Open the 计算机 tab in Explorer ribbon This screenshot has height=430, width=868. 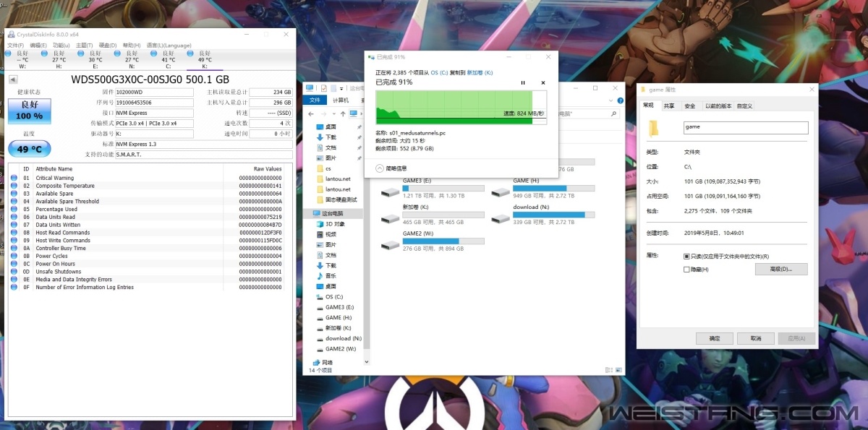click(x=341, y=100)
